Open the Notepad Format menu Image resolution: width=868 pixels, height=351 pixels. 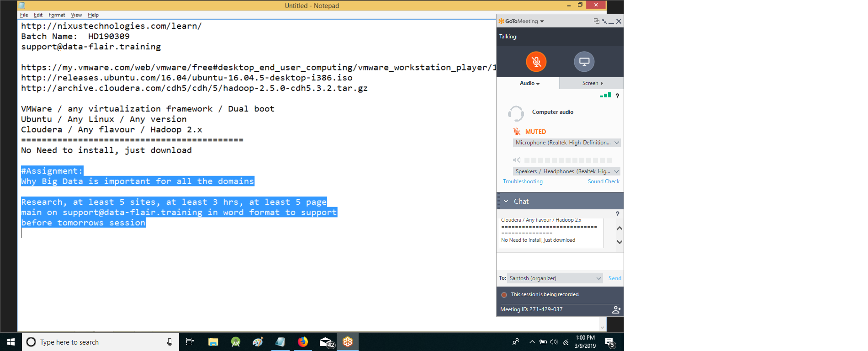(x=57, y=15)
